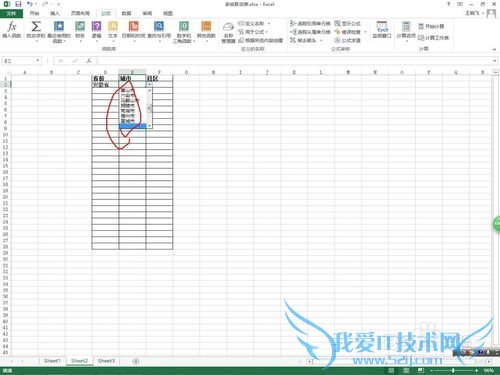The image size is (500, 375).
Task: Toggle Show Formulas
Action: [x=347, y=23]
